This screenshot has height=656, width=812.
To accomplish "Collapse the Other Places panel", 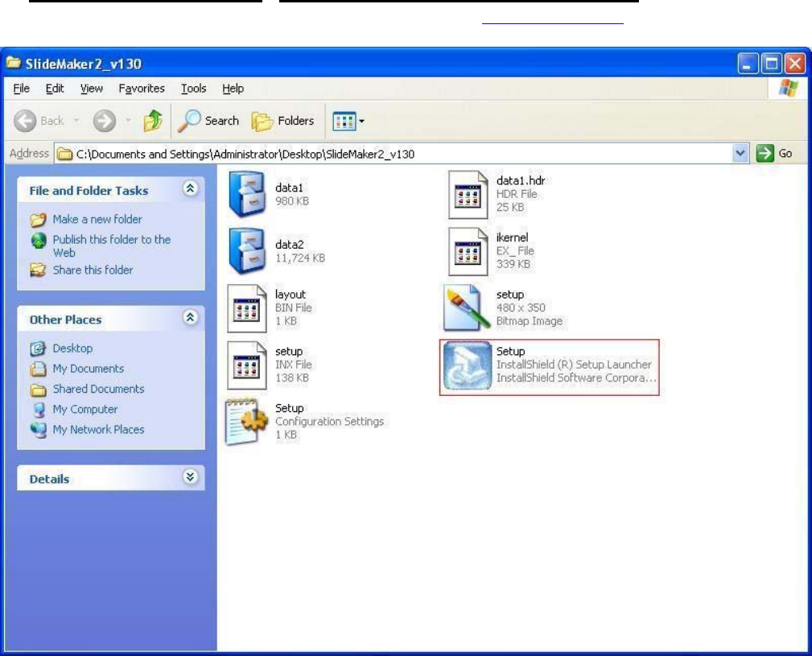I will pyautogui.click(x=190, y=317).
